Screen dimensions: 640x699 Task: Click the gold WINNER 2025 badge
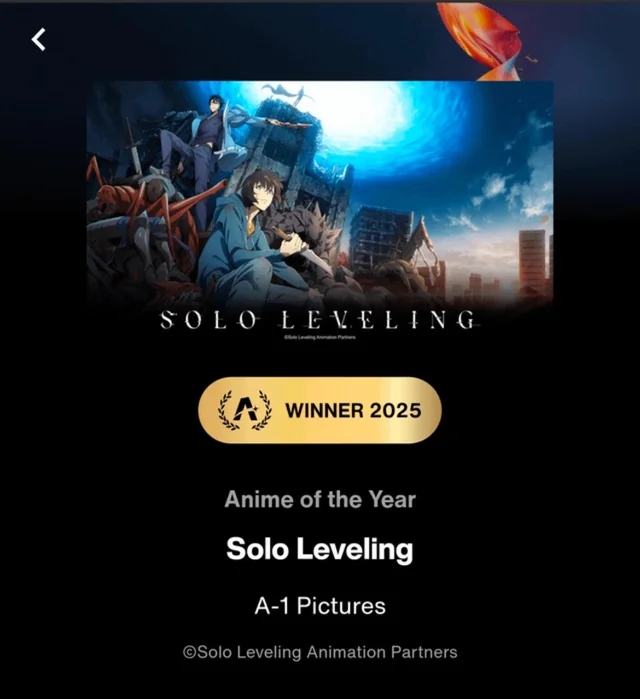coord(320,410)
